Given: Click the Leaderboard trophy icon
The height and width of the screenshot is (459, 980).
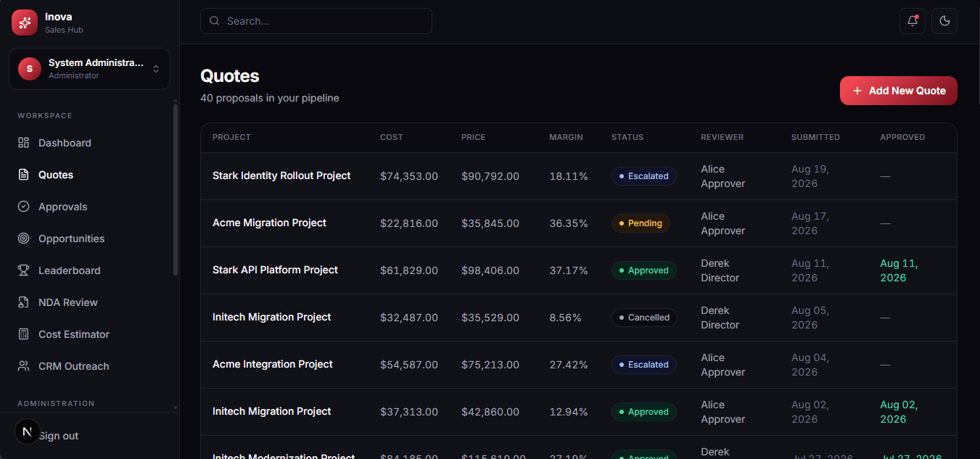Looking at the screenshot, I should click(24, 270).
